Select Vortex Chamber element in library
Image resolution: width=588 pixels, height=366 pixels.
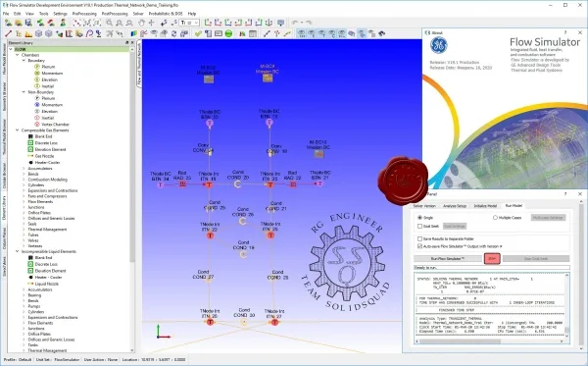point(55,125)
